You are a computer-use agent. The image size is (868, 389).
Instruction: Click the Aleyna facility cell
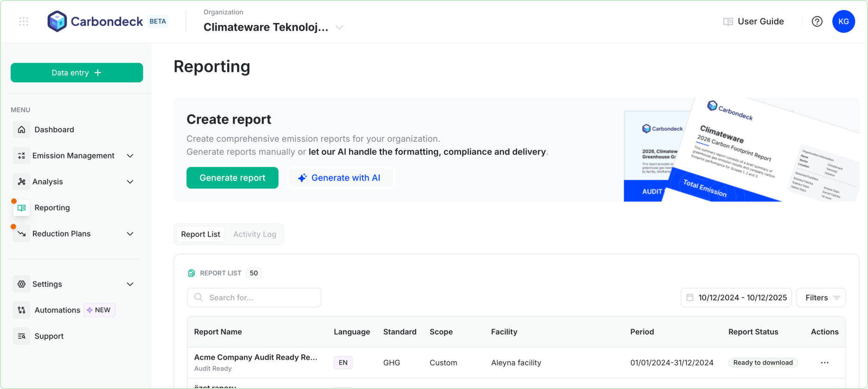coord(516,363)
